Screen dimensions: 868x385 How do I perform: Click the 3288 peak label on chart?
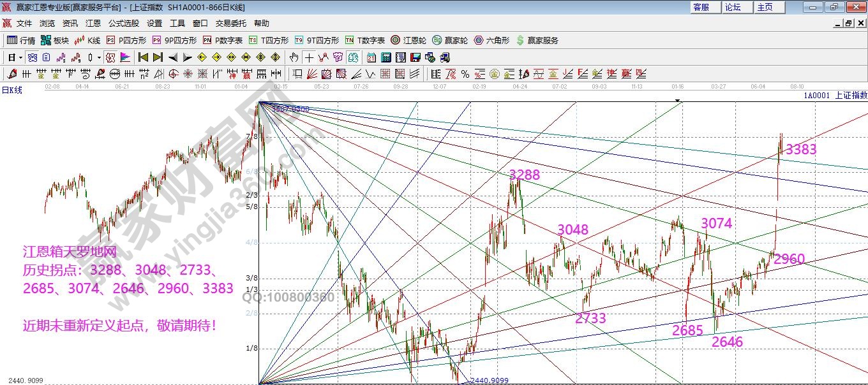524,175
